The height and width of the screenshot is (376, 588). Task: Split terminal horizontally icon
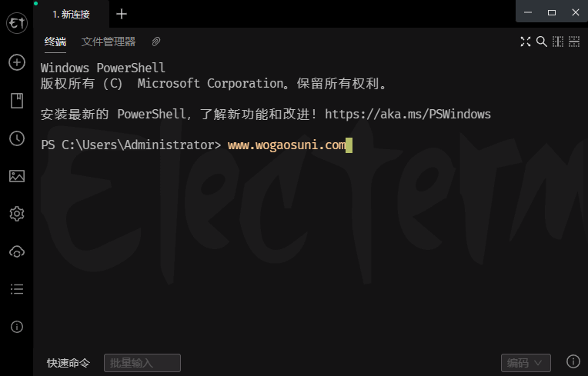coord(573,42)
